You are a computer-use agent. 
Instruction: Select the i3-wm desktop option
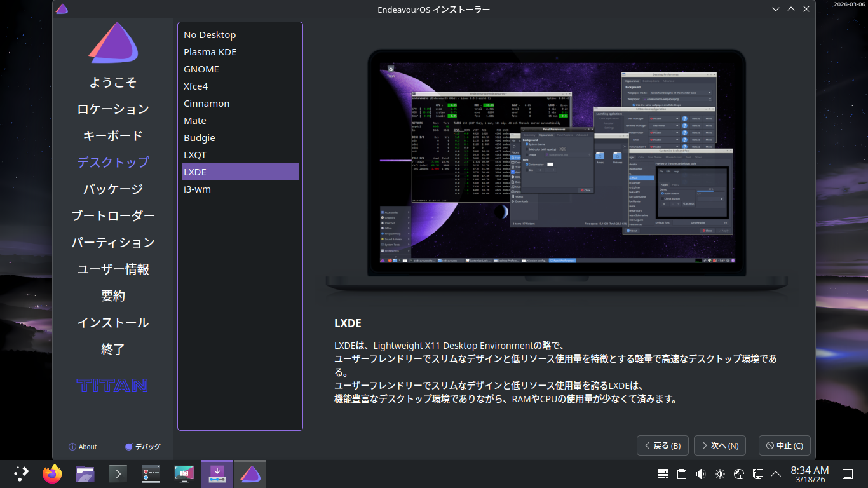coord(197,189)
